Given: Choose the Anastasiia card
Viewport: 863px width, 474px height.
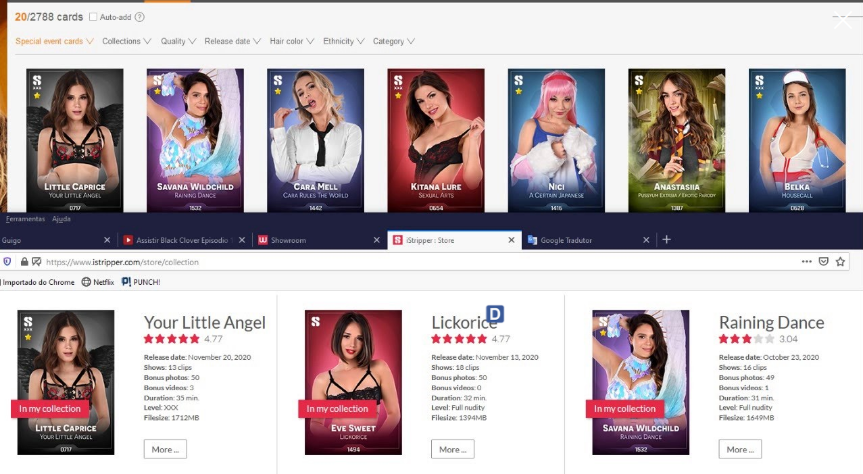Looking at the screenshot, I should [676, 140].
